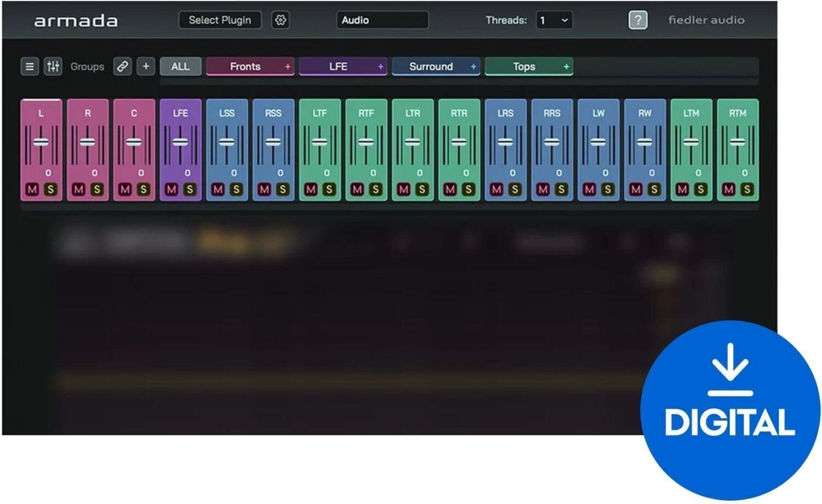Mute the RSS channel

tap(264, 189)
